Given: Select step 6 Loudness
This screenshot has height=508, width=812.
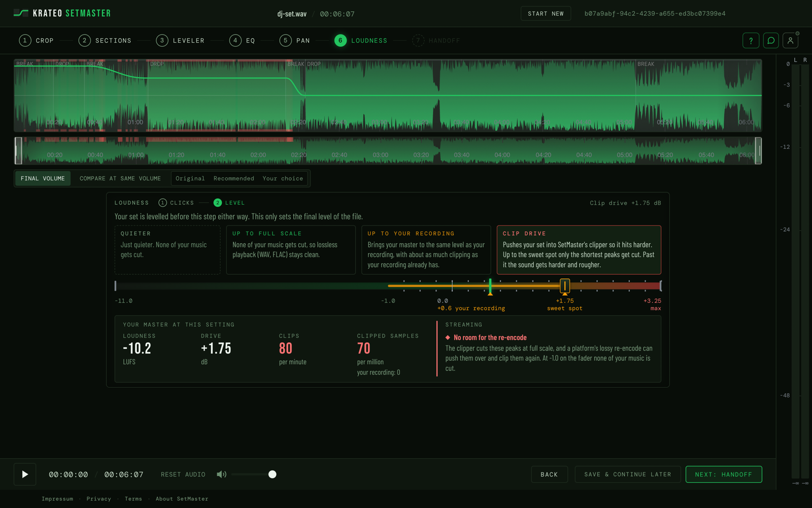Looking at the screenshot, I should click(x=361, y=41).
